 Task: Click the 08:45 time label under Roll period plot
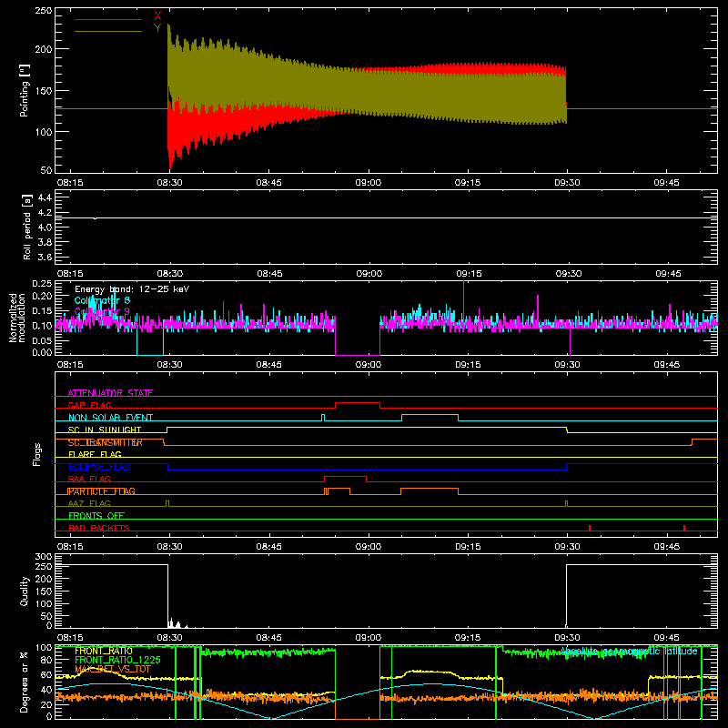click(269, 274)
